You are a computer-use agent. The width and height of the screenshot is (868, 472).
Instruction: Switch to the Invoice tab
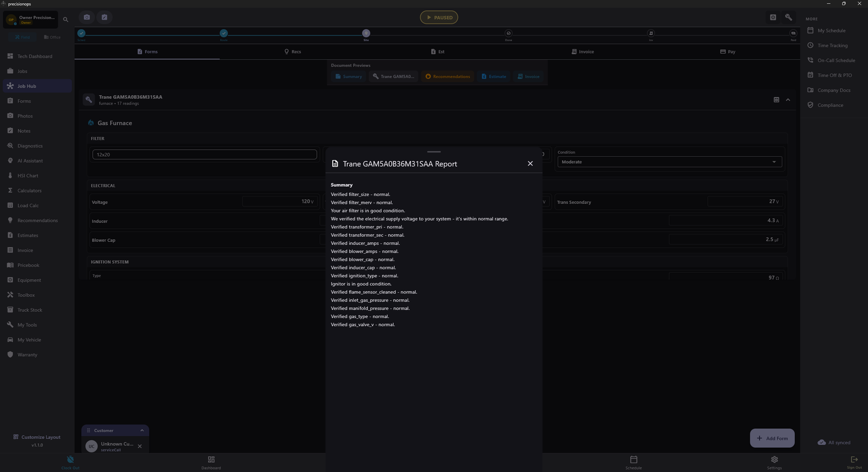tap(583, 52)
